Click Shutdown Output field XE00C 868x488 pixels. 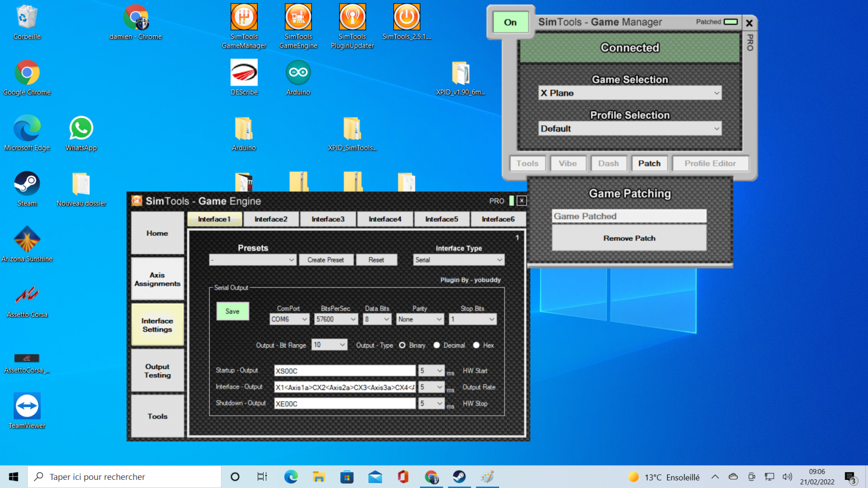pyautogui.click(x=344, y=403)
